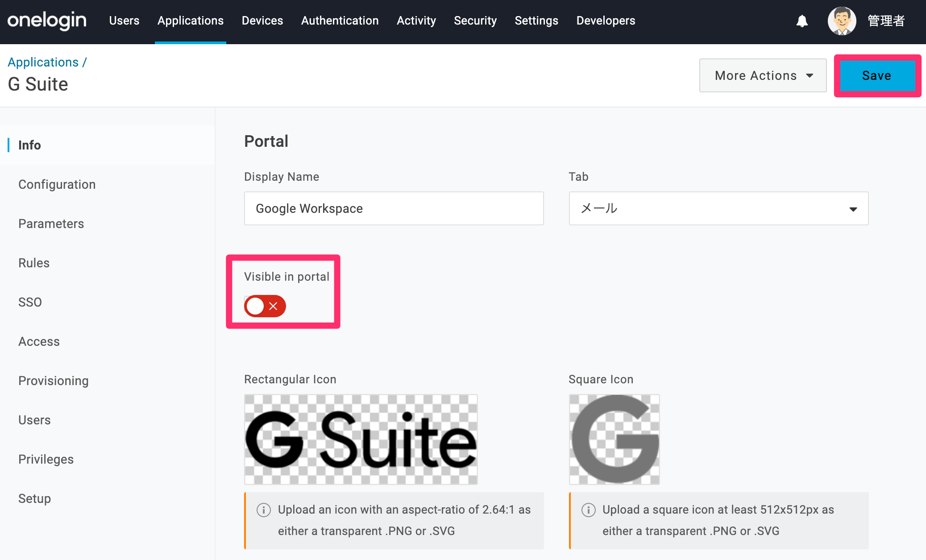Open the Users top menu

[x=124, y=21]
